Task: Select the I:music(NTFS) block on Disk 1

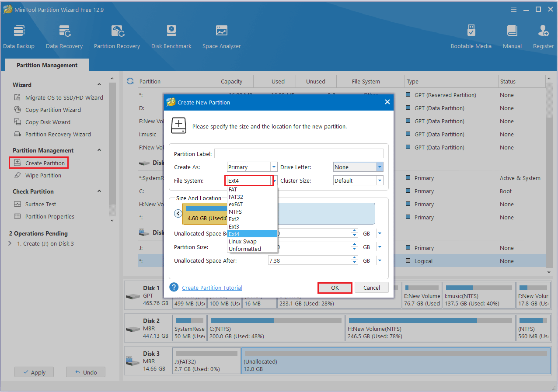Action: pos(479,295)
